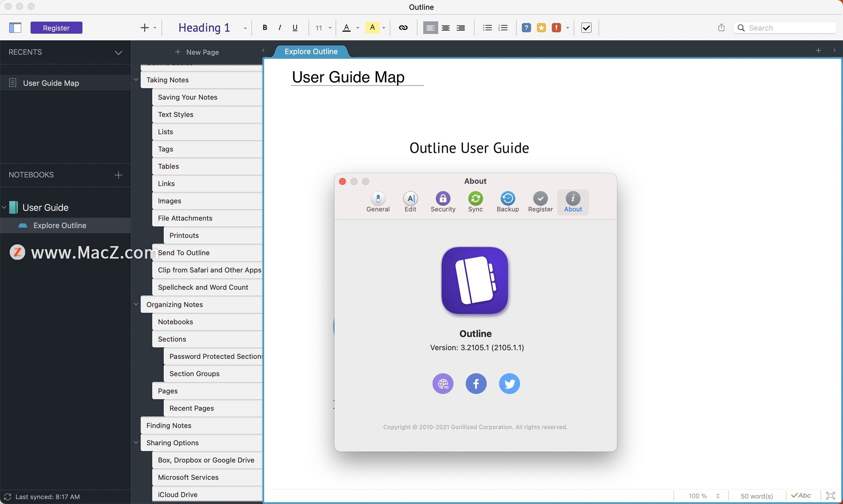
Task: Click the Twitter icon in About
Action: click(x=509, y=384)
